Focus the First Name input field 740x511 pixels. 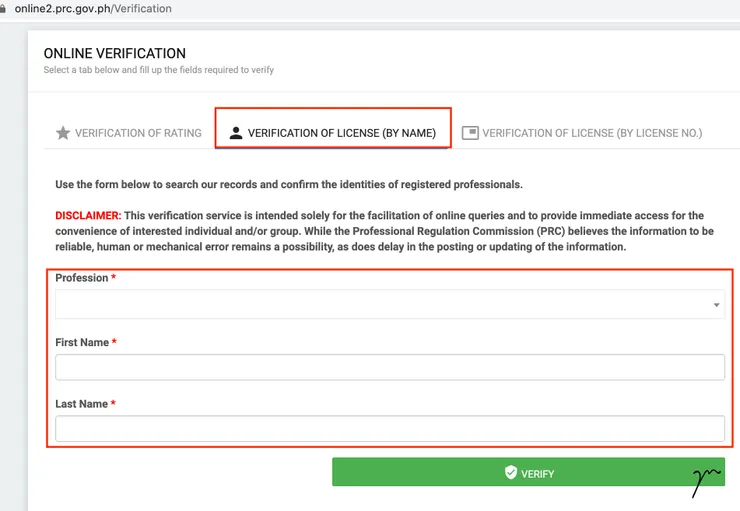pyautogui.click(x=389, y=367)
